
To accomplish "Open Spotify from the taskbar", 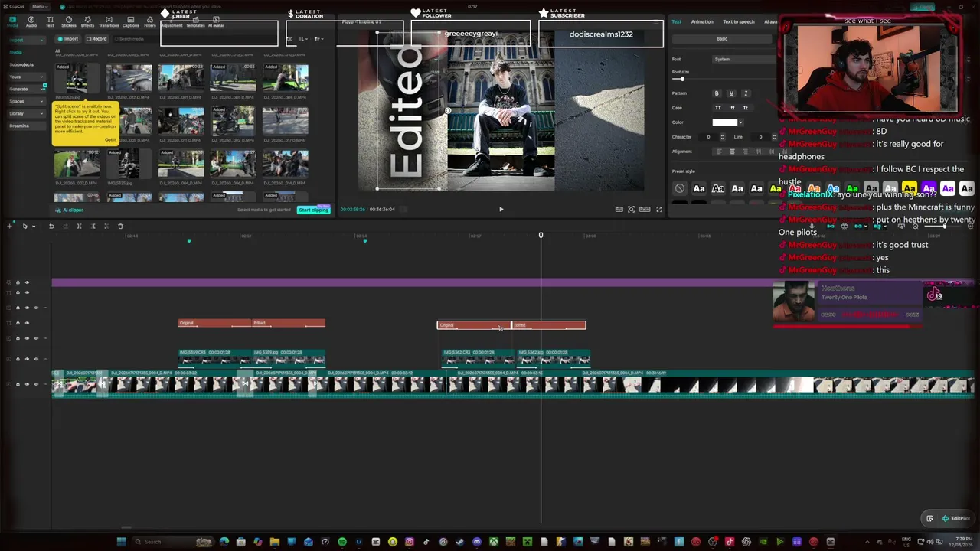I will (x=342, y=542).
